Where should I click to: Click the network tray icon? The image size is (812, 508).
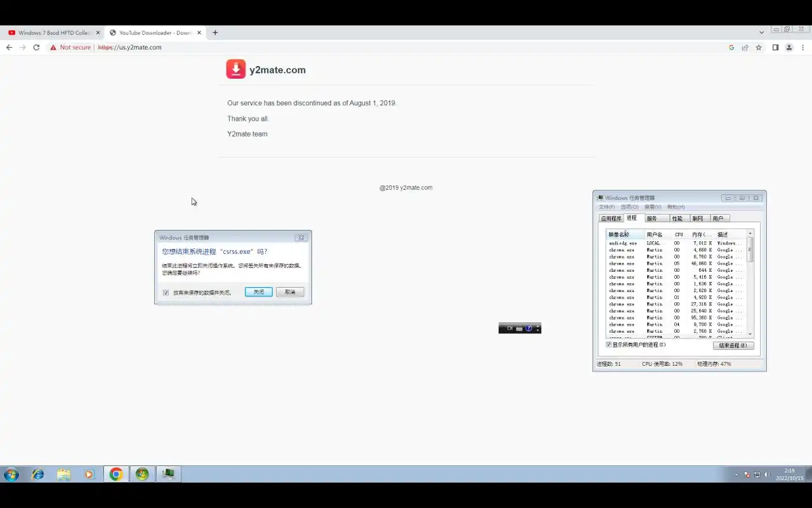pyautogui.click(x=757, y=474)
